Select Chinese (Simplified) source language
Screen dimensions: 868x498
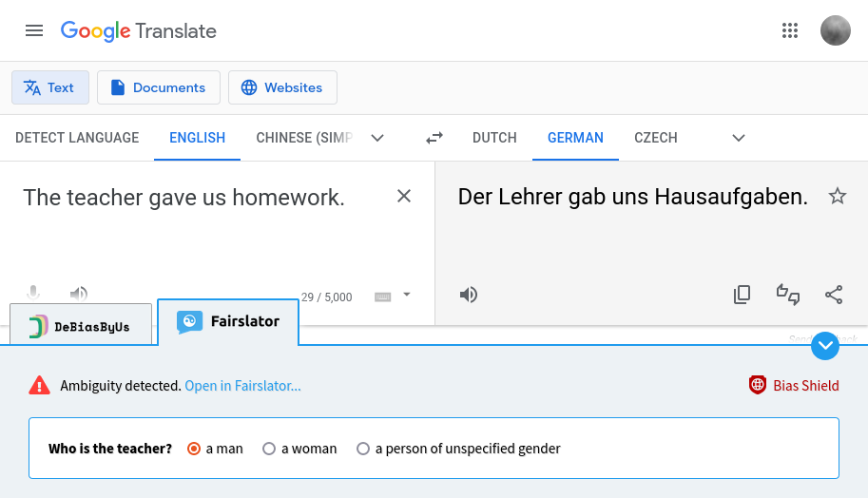[x=304, y=138]
